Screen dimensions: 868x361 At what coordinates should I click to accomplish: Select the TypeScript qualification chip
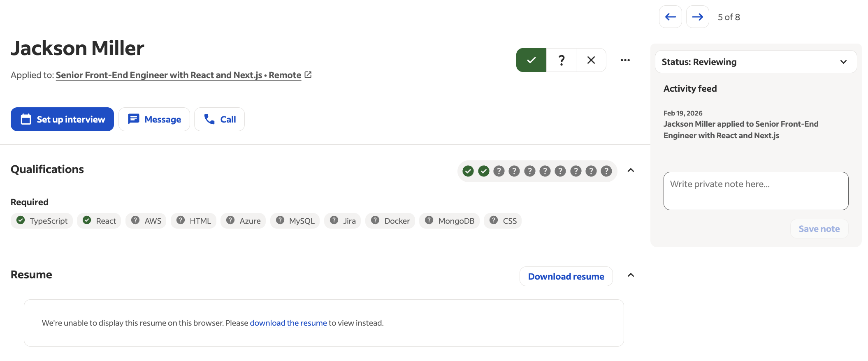42,221
